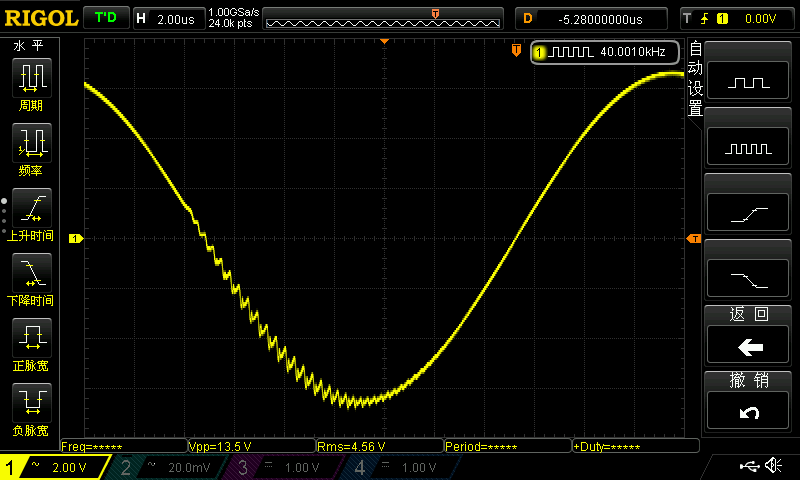This screenshot has height=480, width=800.
Task: Select the Period (周期) measurement icon
Action: click(x=32, y=78)
